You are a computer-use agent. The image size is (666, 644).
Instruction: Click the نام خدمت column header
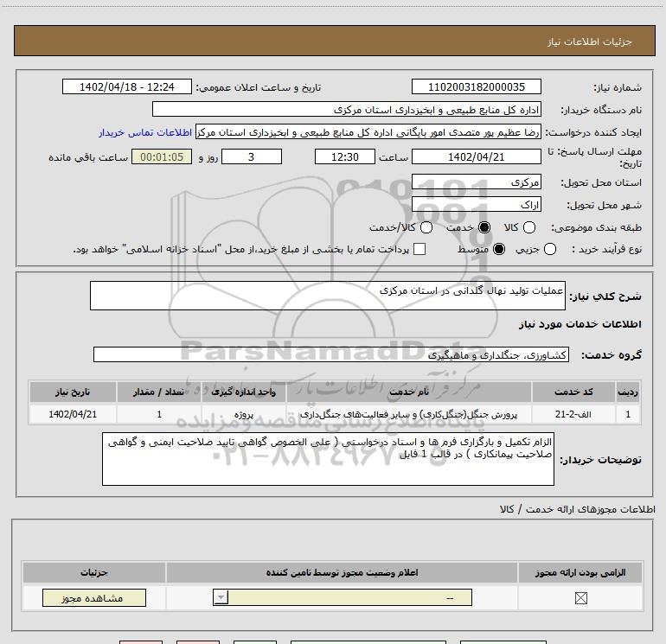pyautogui.click(x=409, y=392)
